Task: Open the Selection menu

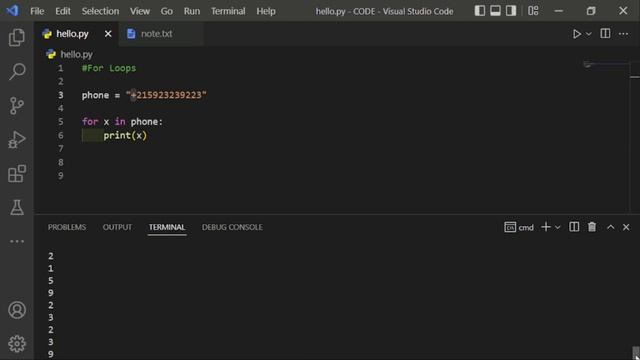Action: [x=100, y=11]
